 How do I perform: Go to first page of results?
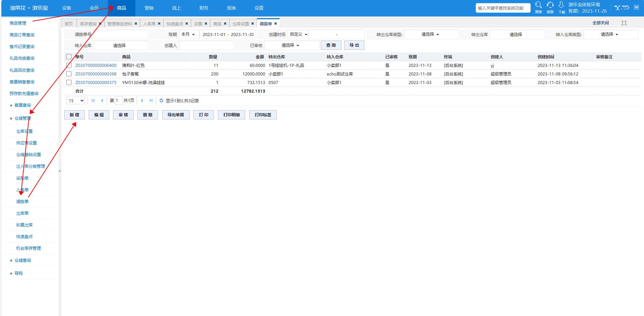(x=93, y=101)
